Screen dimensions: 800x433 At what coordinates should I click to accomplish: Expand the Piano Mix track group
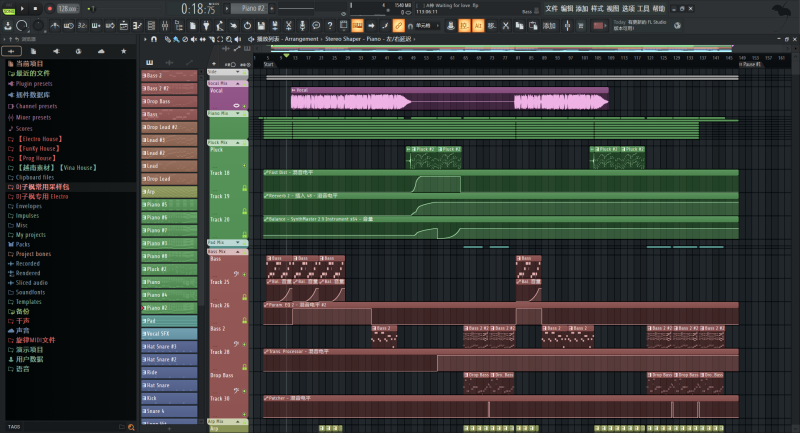click(x=238, y=113)
